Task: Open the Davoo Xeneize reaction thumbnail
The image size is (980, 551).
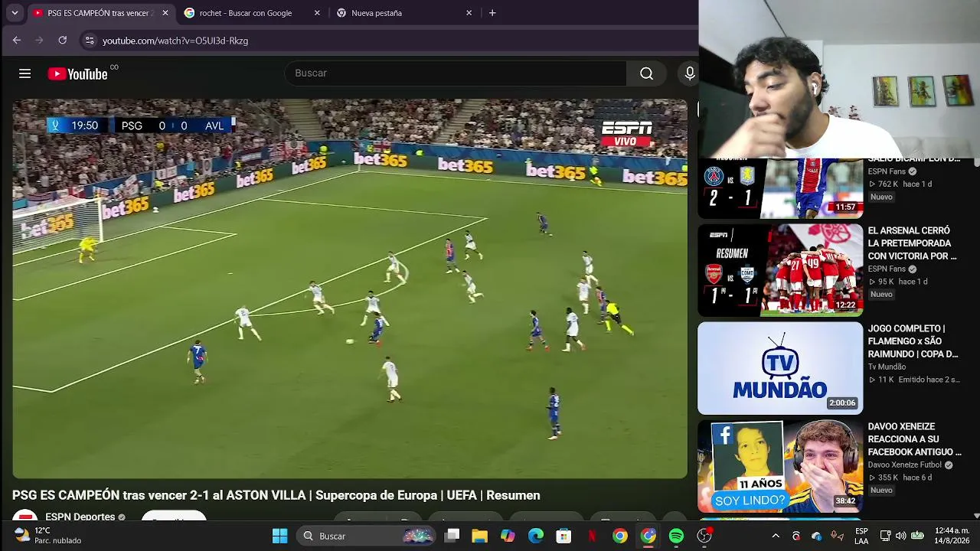Action: click(780, 466)
